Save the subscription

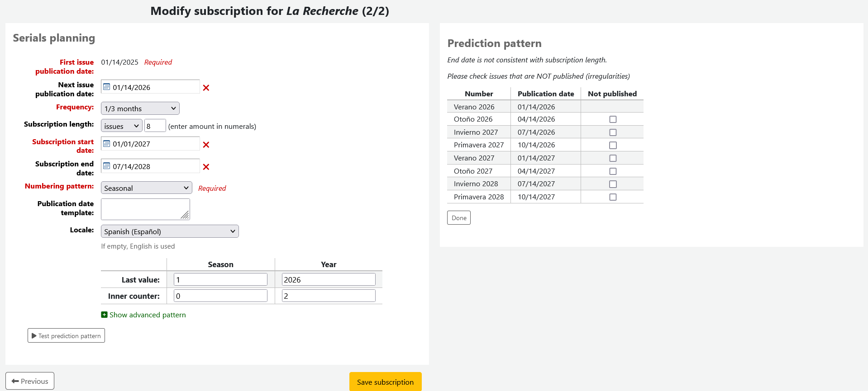point(385,382)
